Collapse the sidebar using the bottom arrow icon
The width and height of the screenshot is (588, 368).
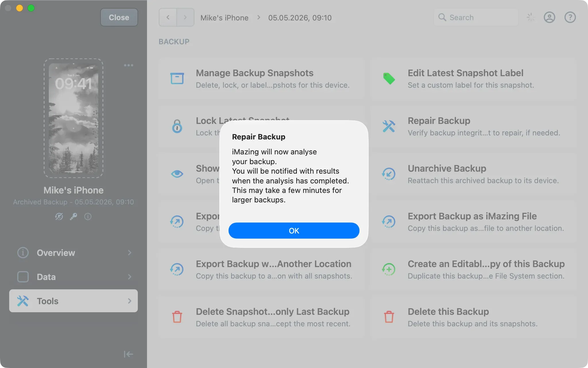coord(128,354)
